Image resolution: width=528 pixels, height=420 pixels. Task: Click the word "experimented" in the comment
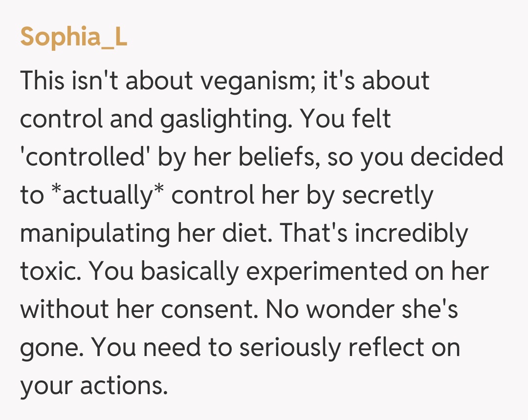[x=326, y=272]
